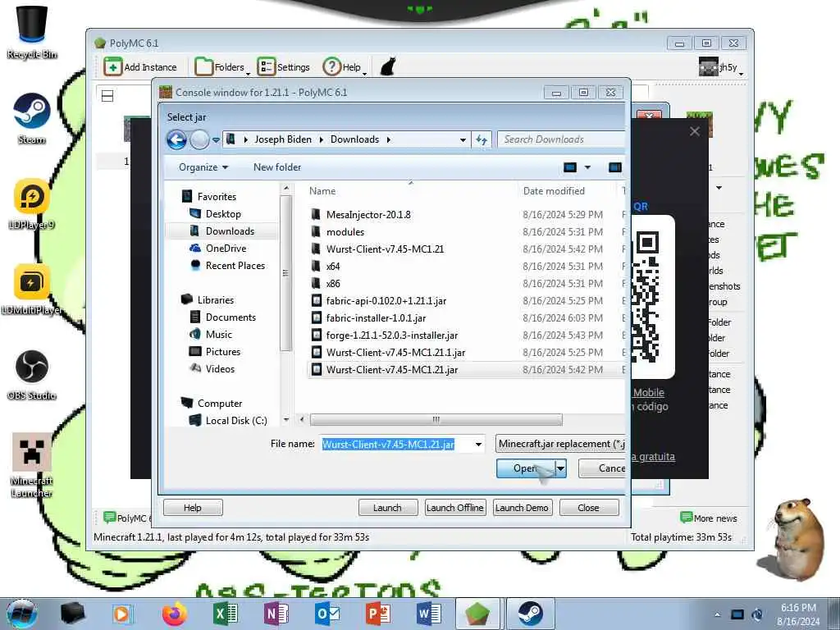Select the x86 folder
This screenshot has width=840, height=630.
pos(333,283)
